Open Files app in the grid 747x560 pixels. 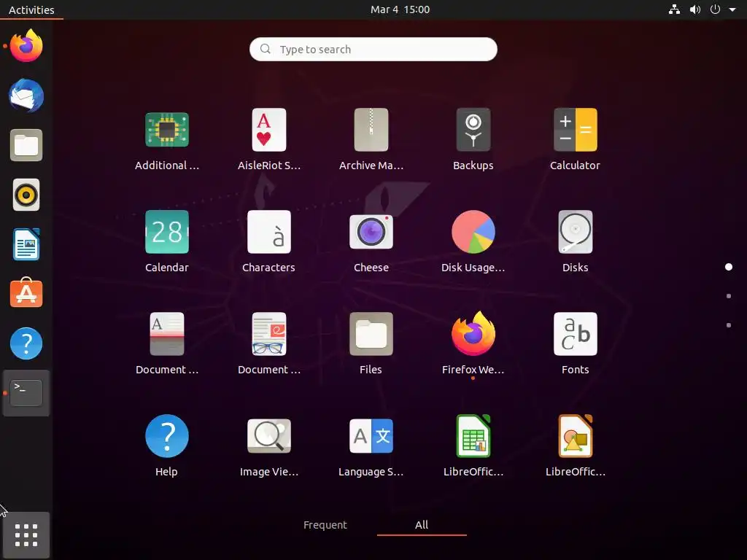371,334
